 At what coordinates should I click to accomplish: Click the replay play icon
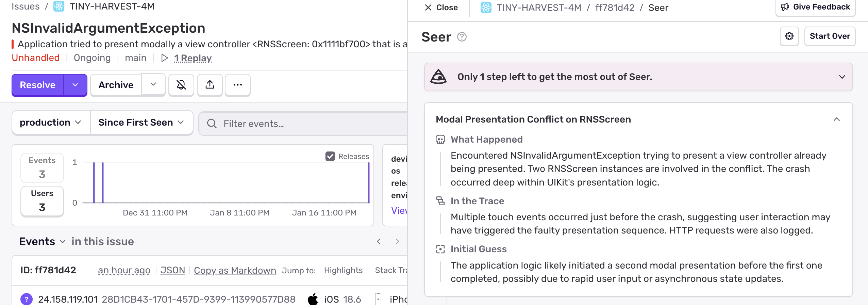(x=165, y=58)
